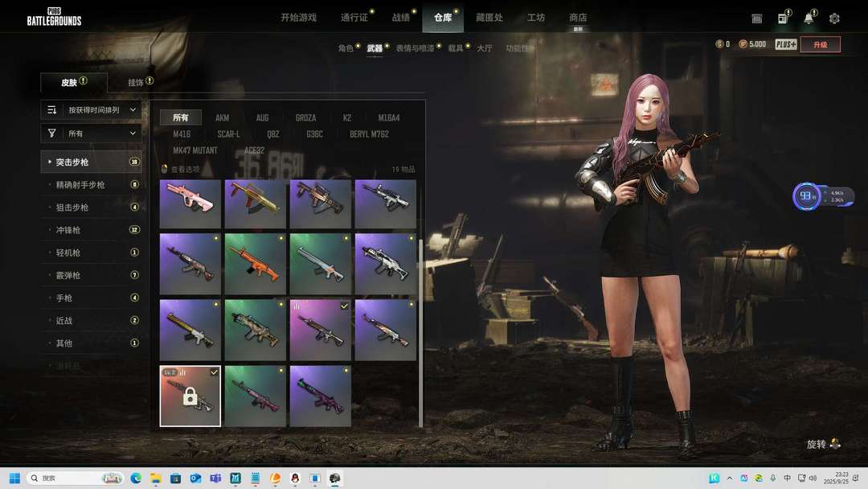
Task: Select the locked Lv.2 weapon skin
Action: click(x=190, y=396)
